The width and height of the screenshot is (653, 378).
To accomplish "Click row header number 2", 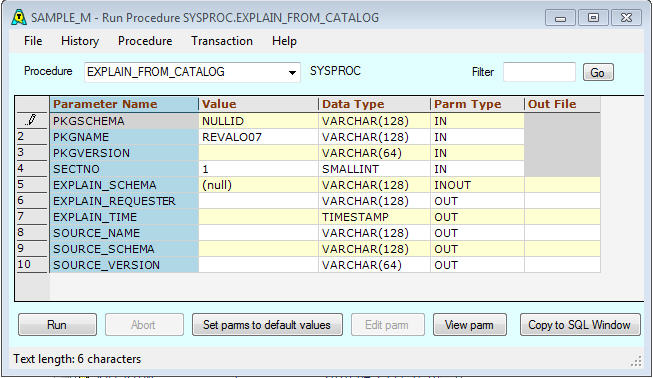I will pyautogui.click(x=32, y=137).
